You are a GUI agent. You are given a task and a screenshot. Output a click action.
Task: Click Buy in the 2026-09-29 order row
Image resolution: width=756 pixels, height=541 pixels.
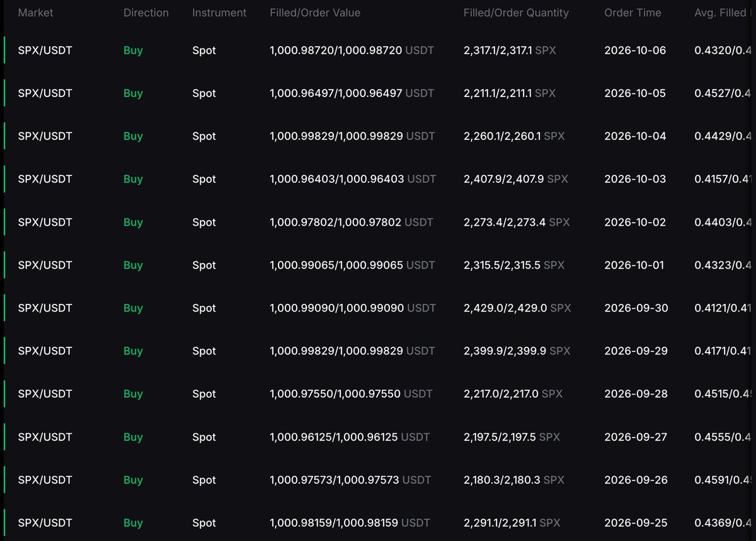click(x=133, y=351)
